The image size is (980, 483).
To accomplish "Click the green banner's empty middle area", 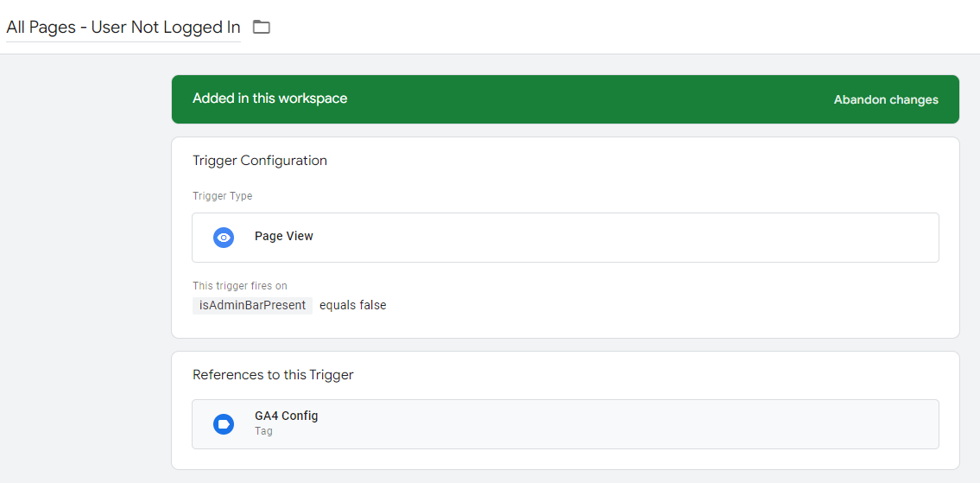I will 587,99.
